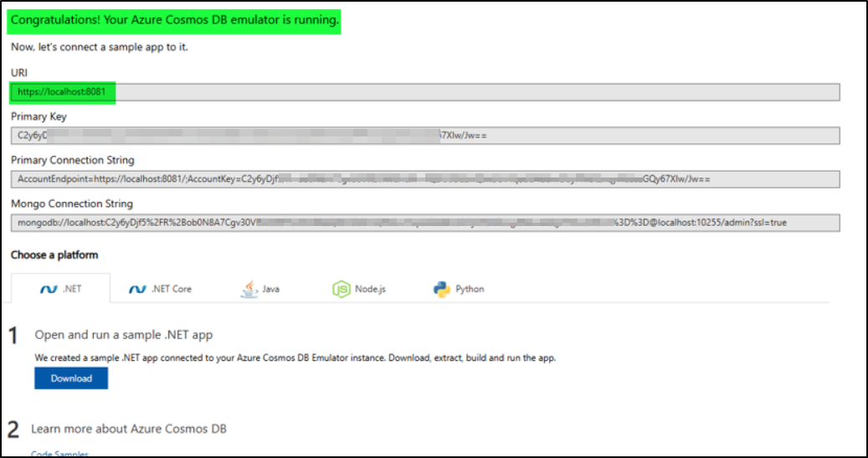The height and width of the screenshot is (458, 868).
Task: Click the 'Choose a platform' heading
Action: pyautogui.click(x=54, y=255)
